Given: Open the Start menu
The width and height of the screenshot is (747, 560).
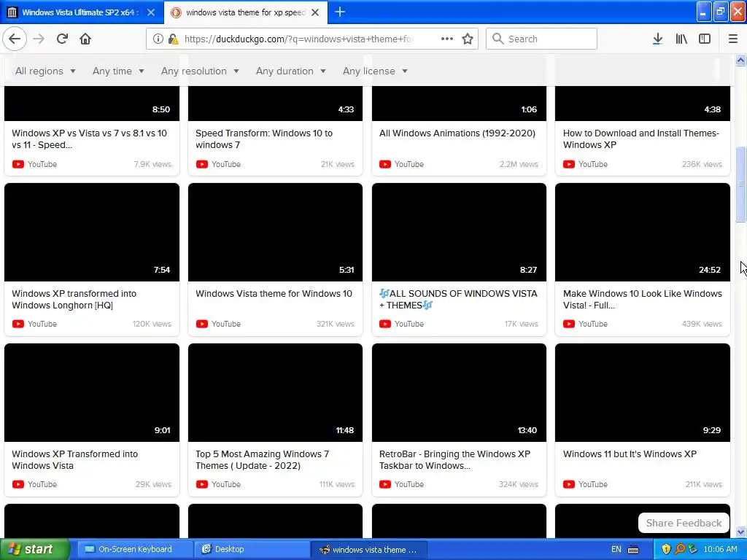Looking at the screenshot, I should [34, 549].
